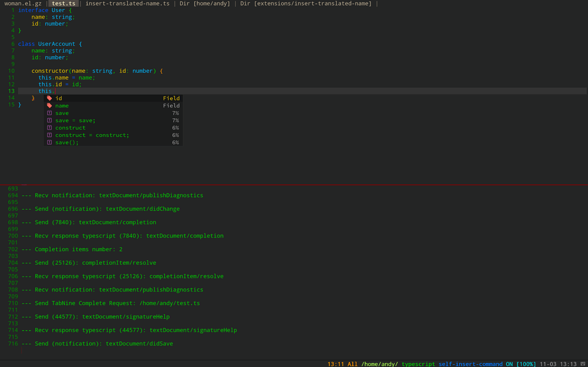Click the TabNine icon next to "save"
This screenshot has height=367, width=588.
point(49,112)
